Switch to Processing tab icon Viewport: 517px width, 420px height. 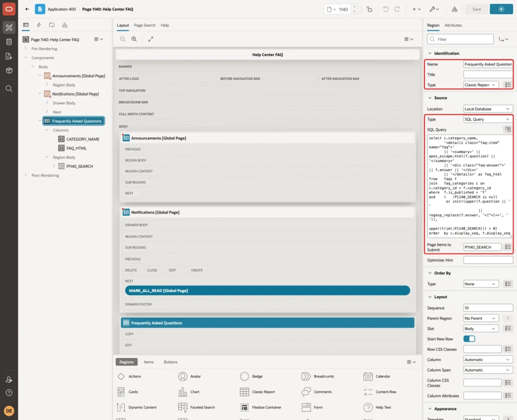51,25
